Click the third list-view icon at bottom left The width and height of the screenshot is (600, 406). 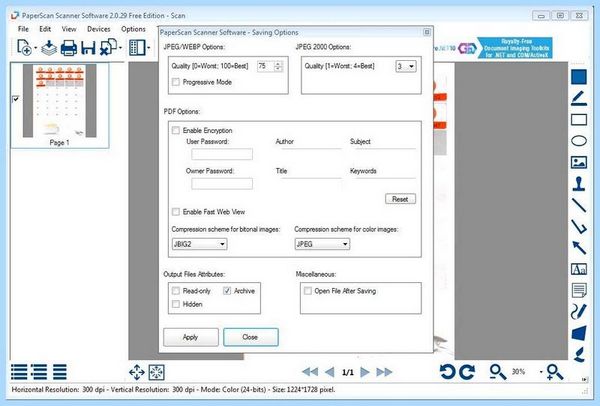coord(60,372)
